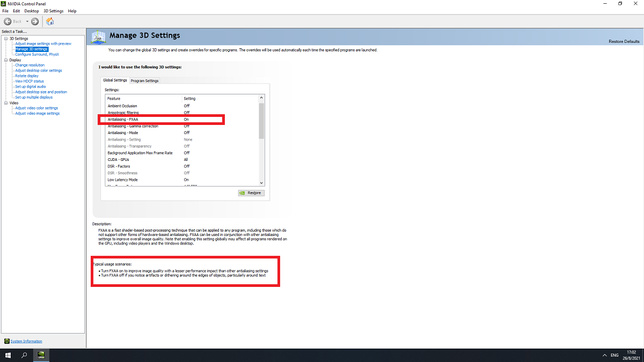Image resolution: width=644 pixels, height=362 pixels.
Task: Click the System Information icon
Action: [6, 341]
